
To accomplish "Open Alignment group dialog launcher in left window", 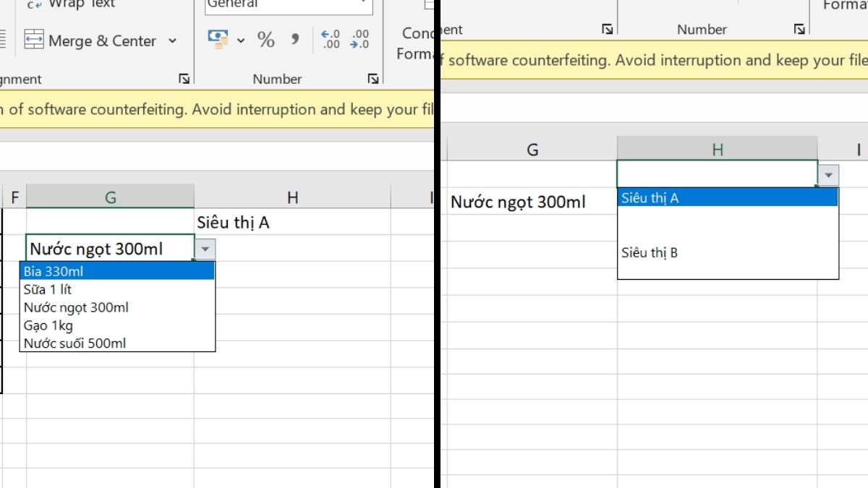I will click(184, 79).
